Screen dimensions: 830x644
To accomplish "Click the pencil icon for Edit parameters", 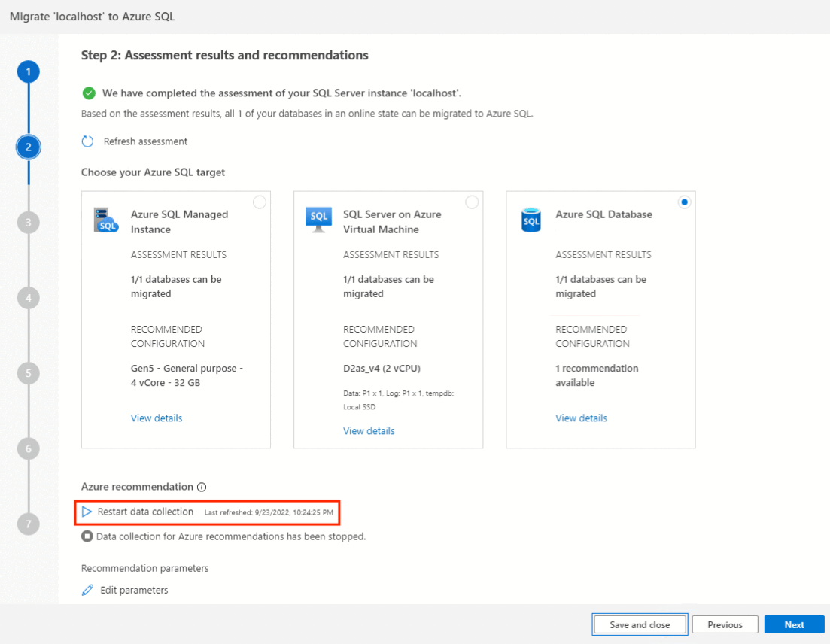I will [x=88, y=590].
